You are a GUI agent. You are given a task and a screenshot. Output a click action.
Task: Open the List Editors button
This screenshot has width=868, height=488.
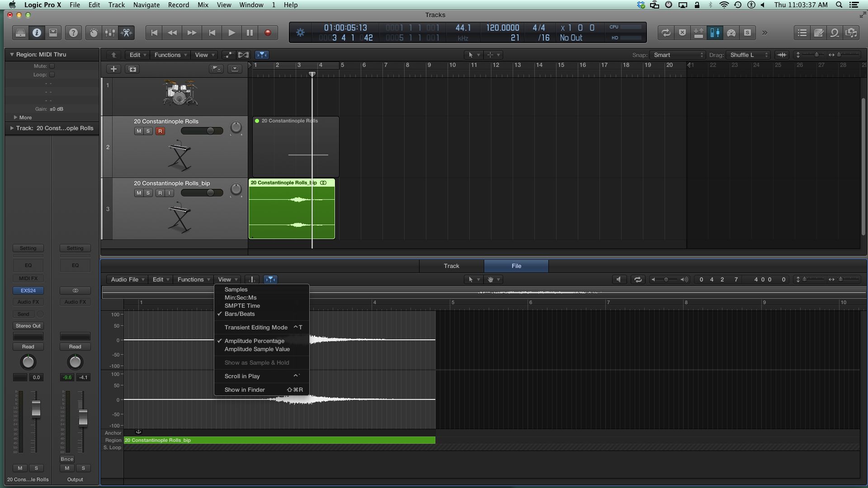(802, 33)
